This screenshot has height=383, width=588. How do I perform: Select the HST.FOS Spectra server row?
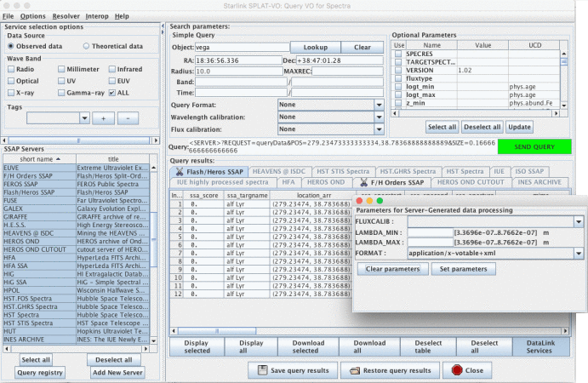click(x=76, y=299)
